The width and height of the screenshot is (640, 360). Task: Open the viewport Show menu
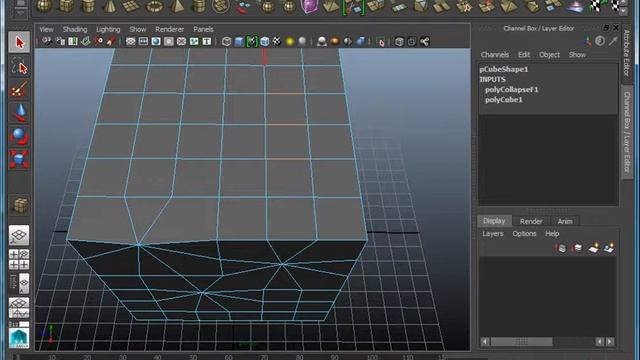[138, 29]
